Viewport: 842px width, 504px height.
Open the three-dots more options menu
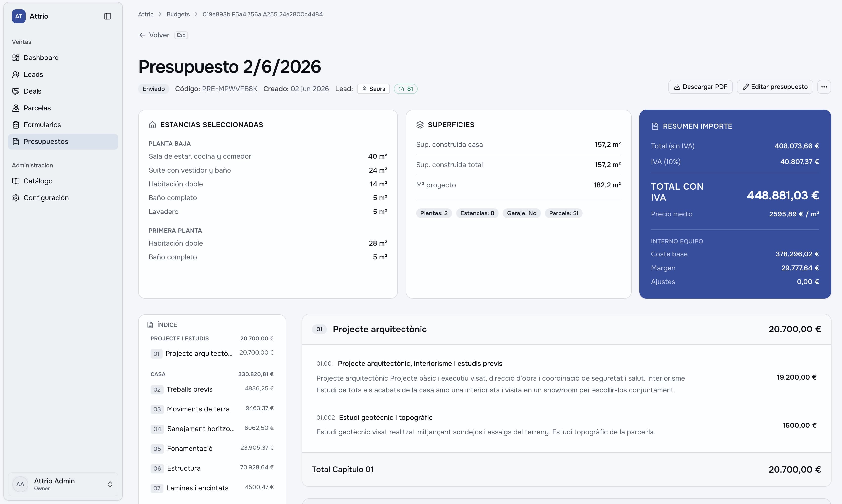tap(824, 87)
